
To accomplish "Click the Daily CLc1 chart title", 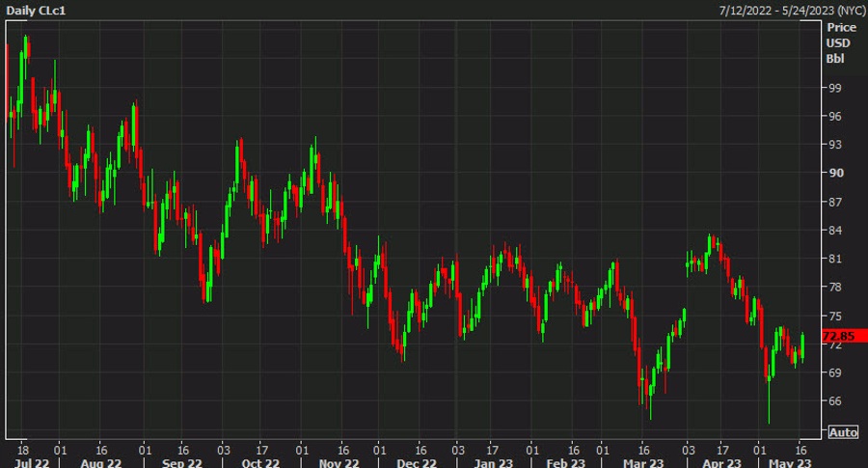I will pyautogui.click(x=36, y=10).
